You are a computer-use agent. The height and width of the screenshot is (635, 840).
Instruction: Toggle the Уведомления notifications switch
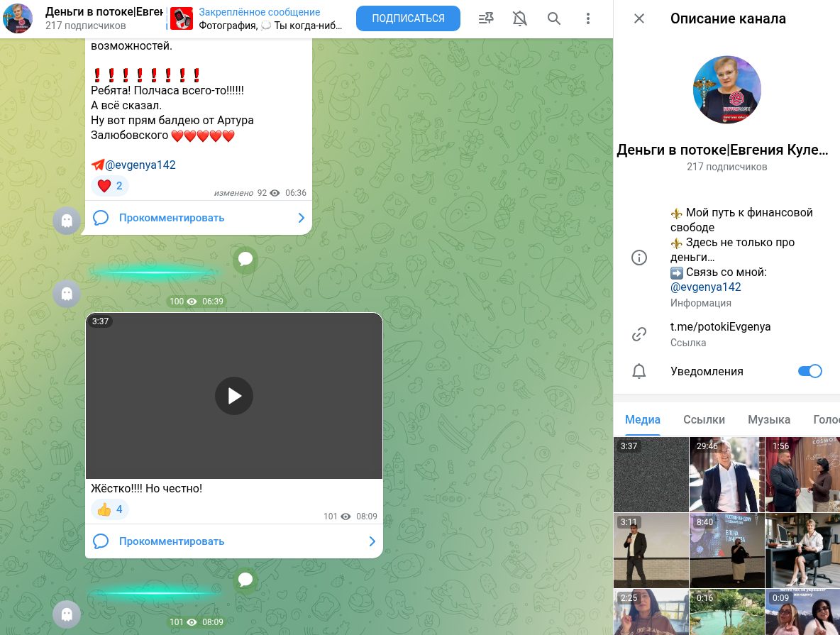(809, 371)
